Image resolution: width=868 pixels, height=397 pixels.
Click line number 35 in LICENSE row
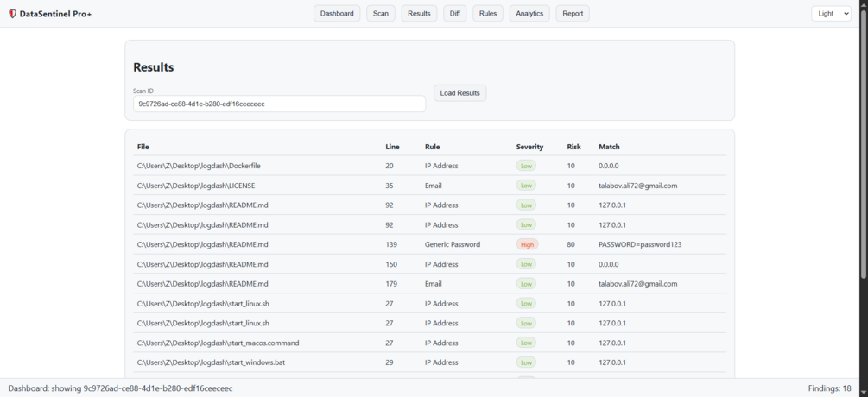click(390, 186)
